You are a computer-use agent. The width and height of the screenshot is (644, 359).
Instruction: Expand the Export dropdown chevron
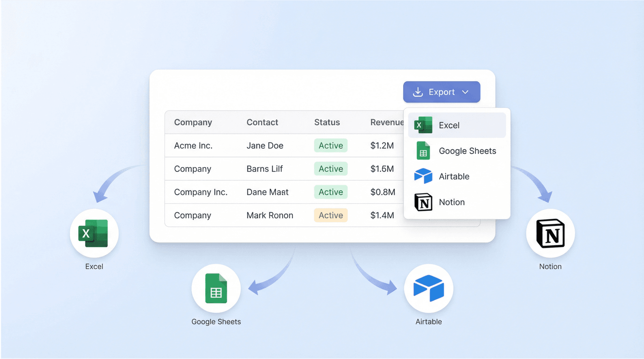pos(465,92)
